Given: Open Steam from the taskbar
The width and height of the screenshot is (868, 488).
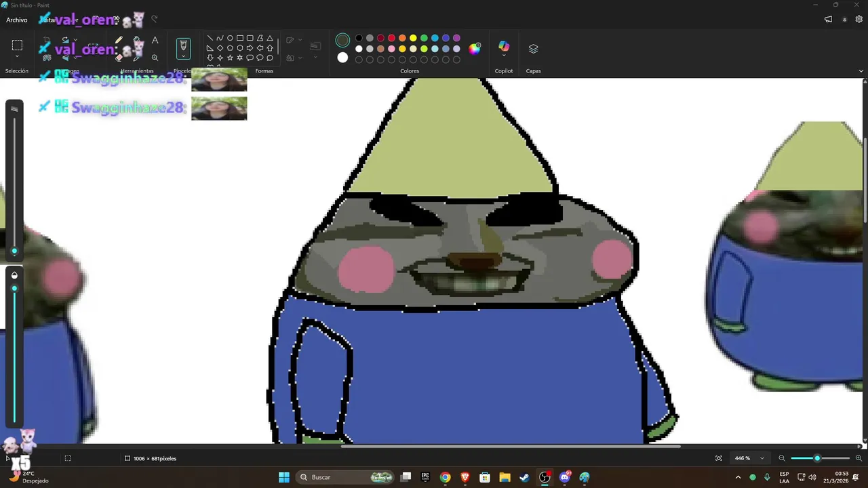Looking at the screenshot, I should pos(524,477).
